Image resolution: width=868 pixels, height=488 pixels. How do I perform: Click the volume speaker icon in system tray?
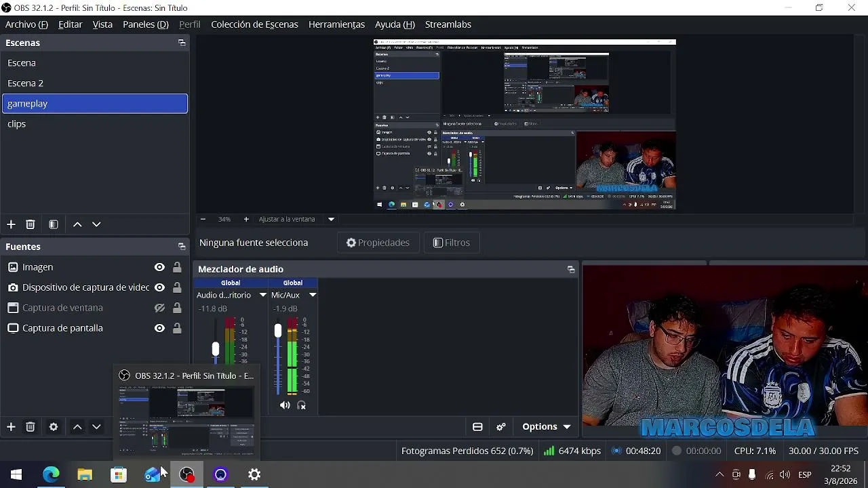(785, 474)
